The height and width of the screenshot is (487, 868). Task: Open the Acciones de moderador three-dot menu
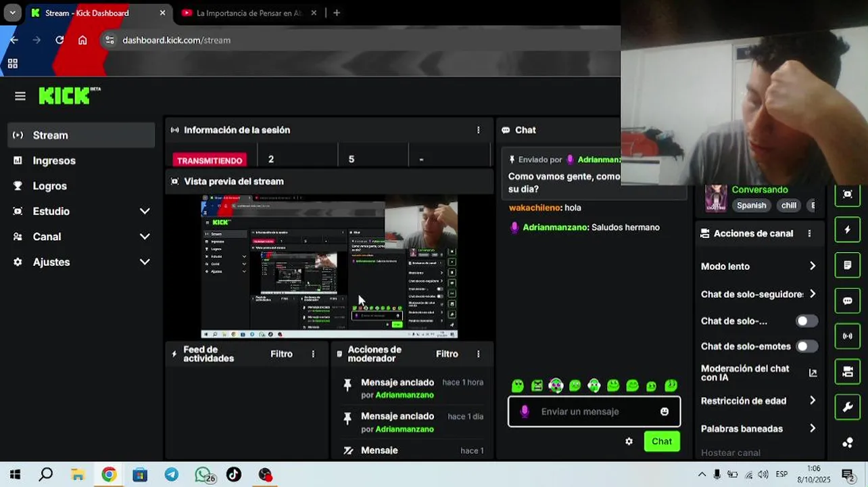click(x=479, y=354)
